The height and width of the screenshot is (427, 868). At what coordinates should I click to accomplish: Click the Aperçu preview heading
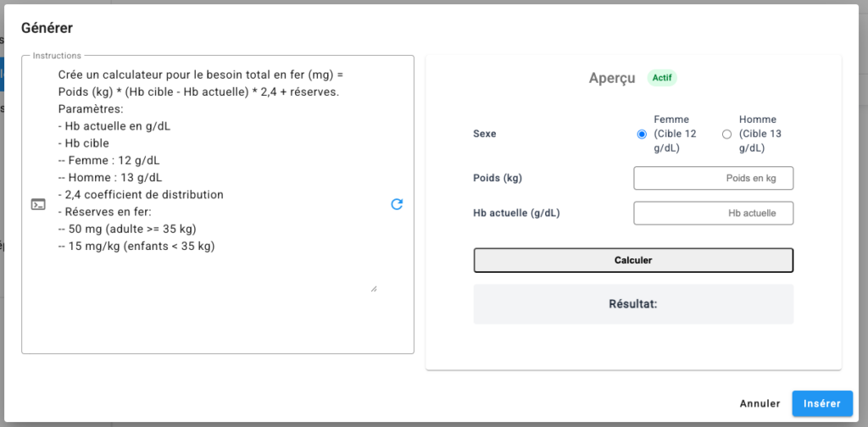(x=611, y=78)
